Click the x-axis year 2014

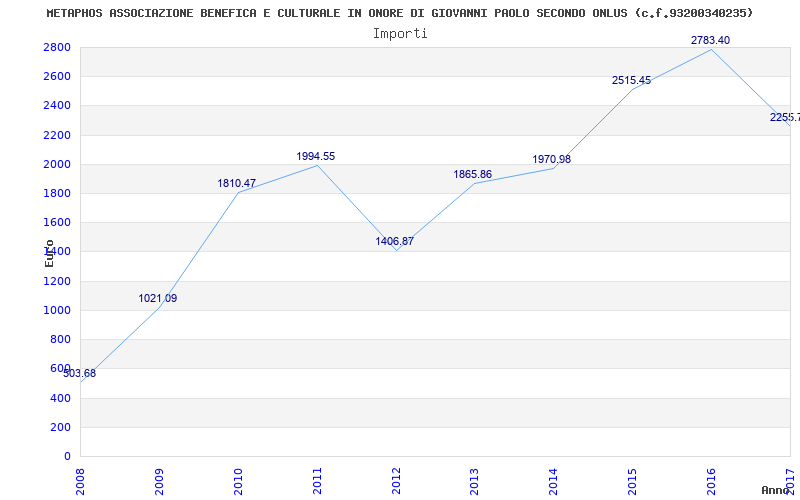(554, 481)
